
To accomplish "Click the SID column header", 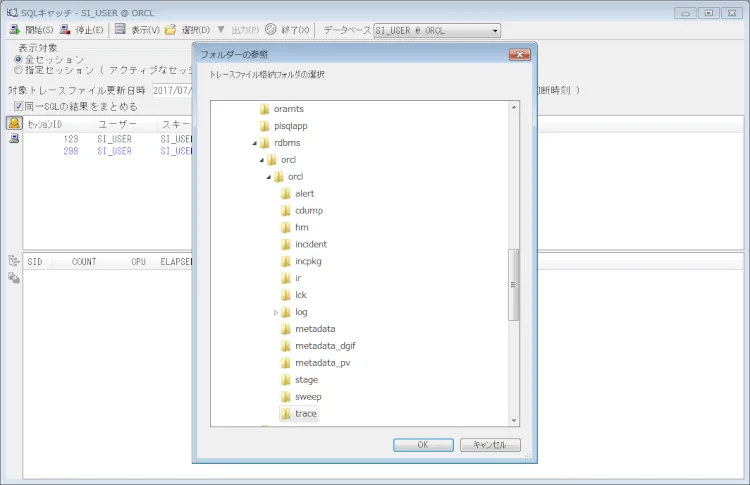I will (x=38, y=262).
